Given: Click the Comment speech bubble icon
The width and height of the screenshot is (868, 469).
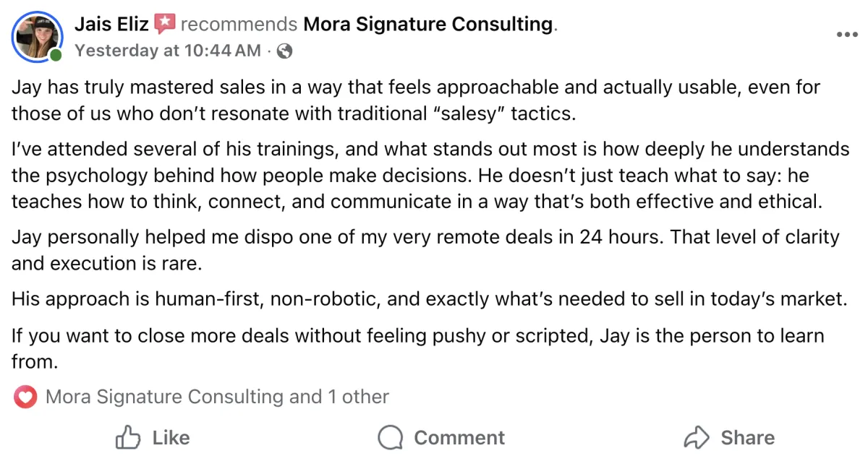Looking at the screenshot, I should pos(391,437).
